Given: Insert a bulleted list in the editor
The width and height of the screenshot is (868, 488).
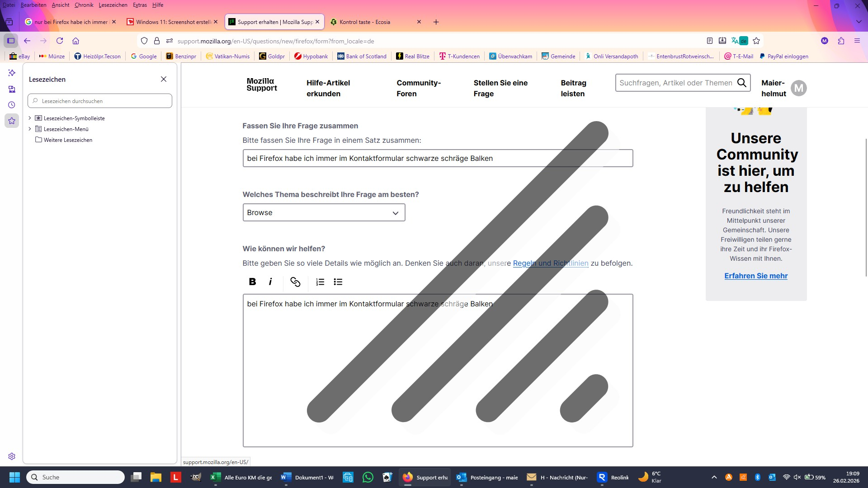Looking at the screenshot, I should [338, 282].
